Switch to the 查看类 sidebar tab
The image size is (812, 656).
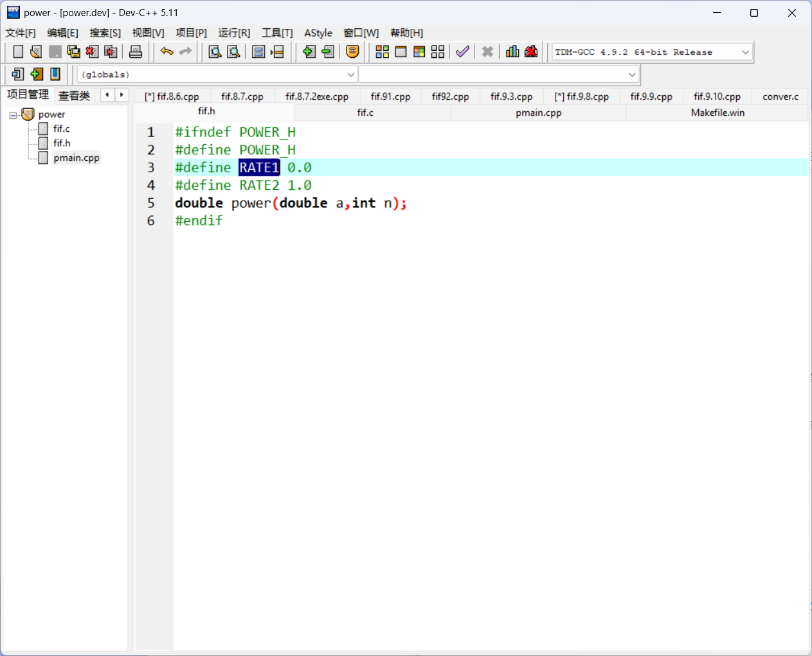click(74, 96)
